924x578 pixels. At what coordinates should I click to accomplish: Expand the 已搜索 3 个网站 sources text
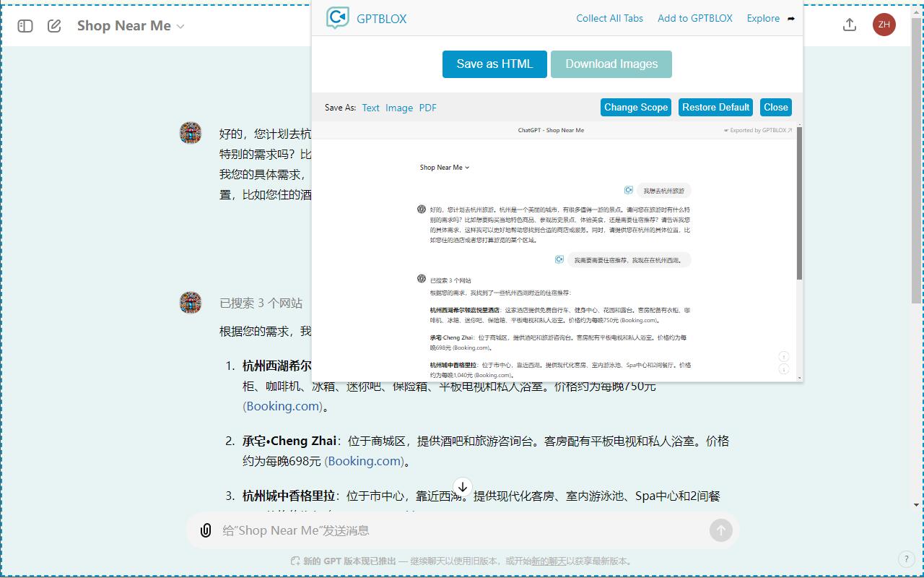261,303
